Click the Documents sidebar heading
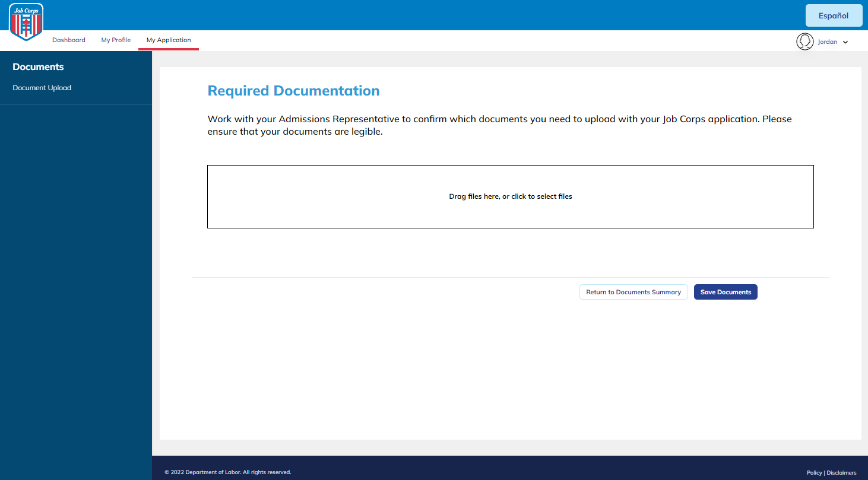Image resolution: width=868 pixels, height=480 pixels. [x=38, y=67]
